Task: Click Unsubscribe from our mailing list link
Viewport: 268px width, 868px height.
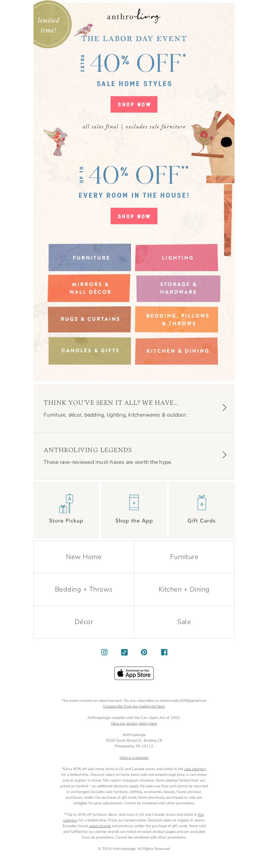Action: click(134, 706)
